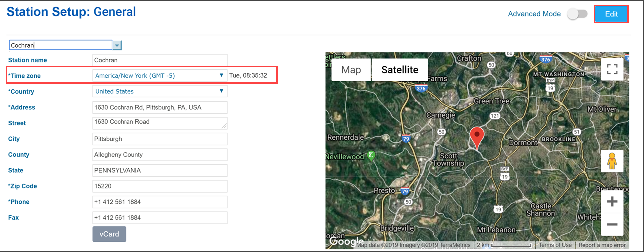Click the Zip Code field
The image size is (644, 252).
[x=160, y=186]
